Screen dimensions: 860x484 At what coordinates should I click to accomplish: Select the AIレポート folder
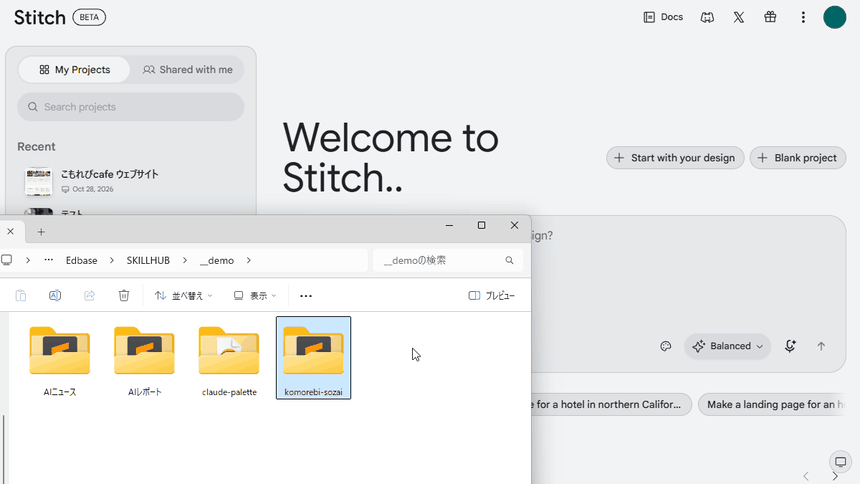coord(144,359)
